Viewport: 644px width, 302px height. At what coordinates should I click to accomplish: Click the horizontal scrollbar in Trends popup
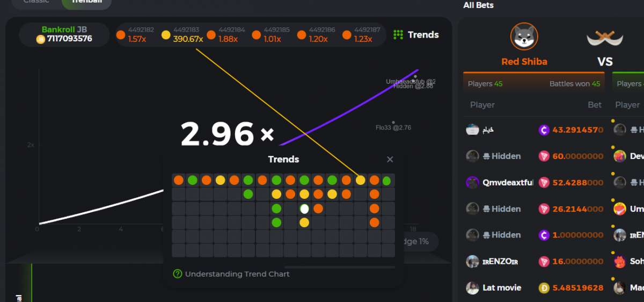click(x=339, y=267)
